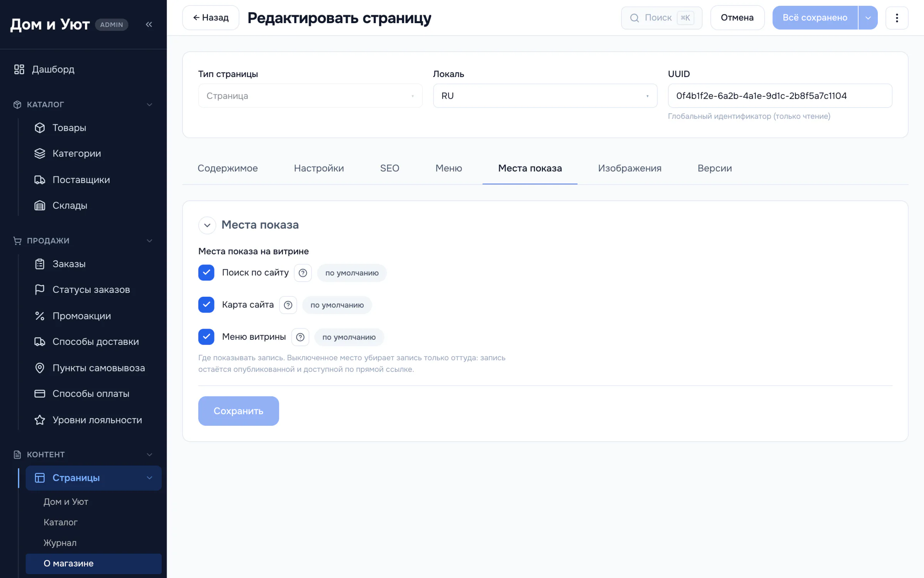Click the Всё сохранено button

pos(815,18)
